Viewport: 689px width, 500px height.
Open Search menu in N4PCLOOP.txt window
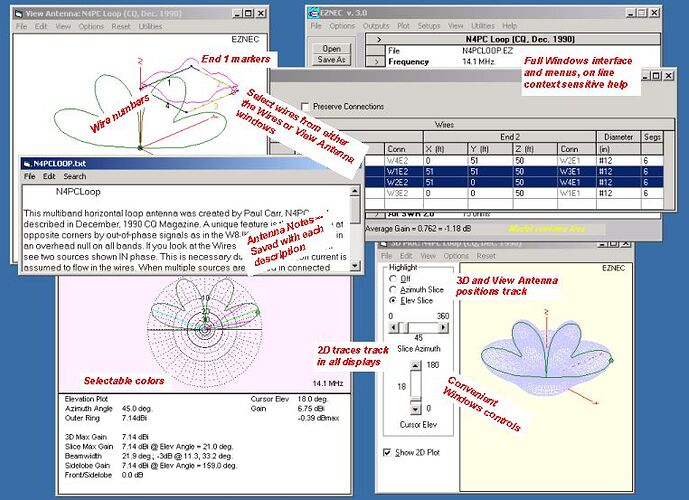click(75, 176)
